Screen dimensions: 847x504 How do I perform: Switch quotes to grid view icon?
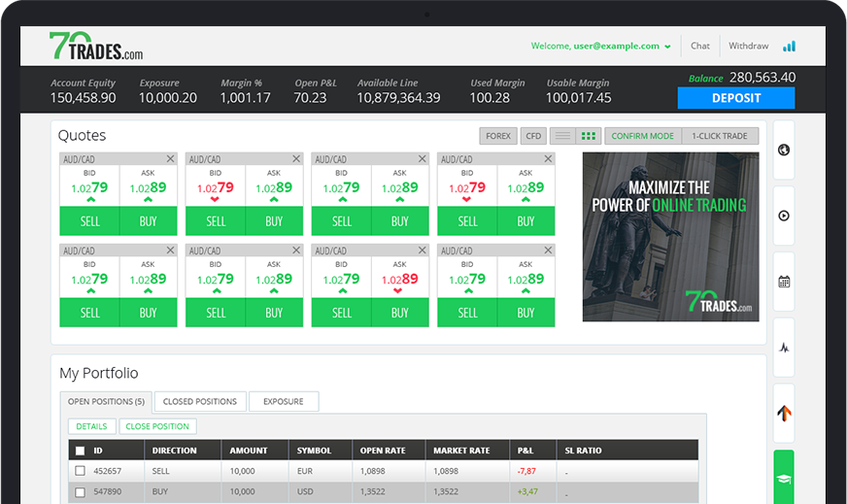[589, 136]
